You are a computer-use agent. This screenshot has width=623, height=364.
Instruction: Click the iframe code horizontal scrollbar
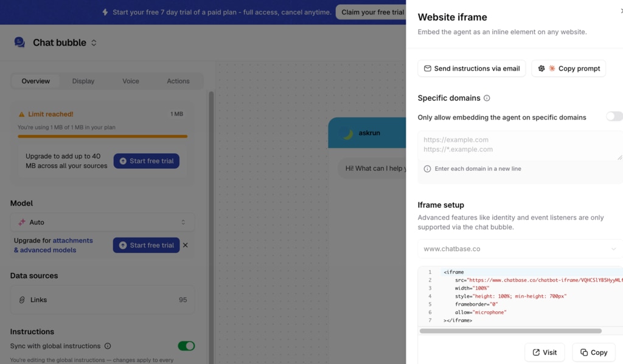pos(510,331)
